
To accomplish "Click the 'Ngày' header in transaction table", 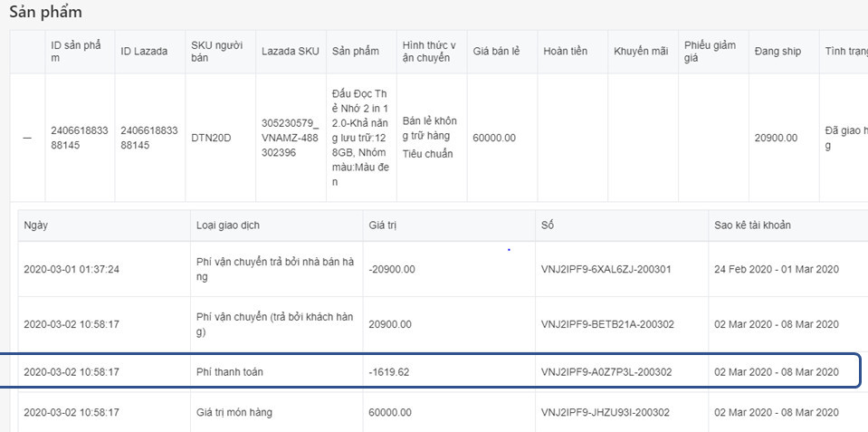I will tap(36, 225).
